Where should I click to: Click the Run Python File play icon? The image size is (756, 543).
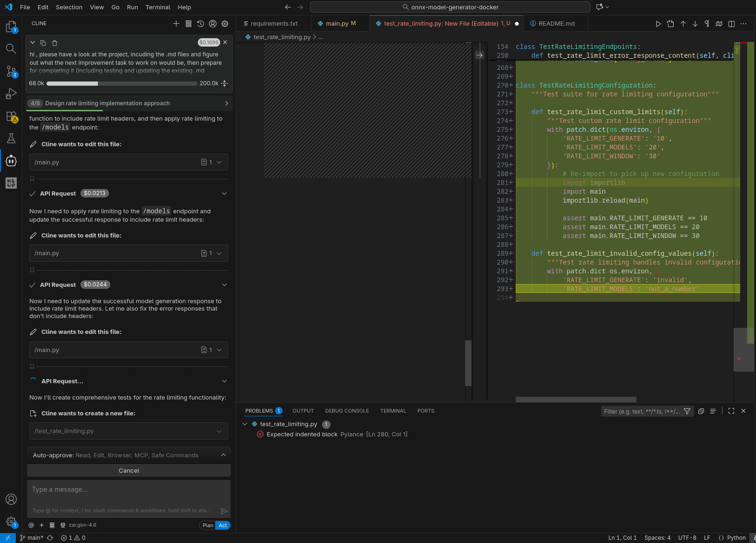658,24
